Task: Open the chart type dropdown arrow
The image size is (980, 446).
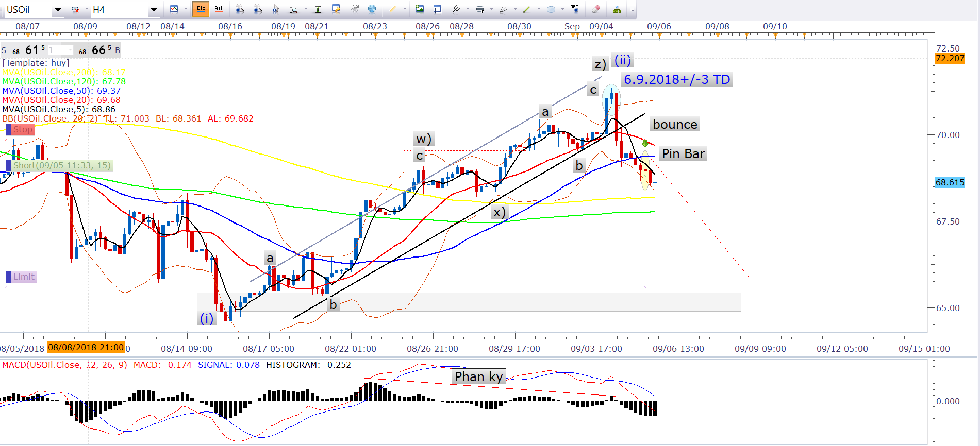Action: (x=186, y=9)
